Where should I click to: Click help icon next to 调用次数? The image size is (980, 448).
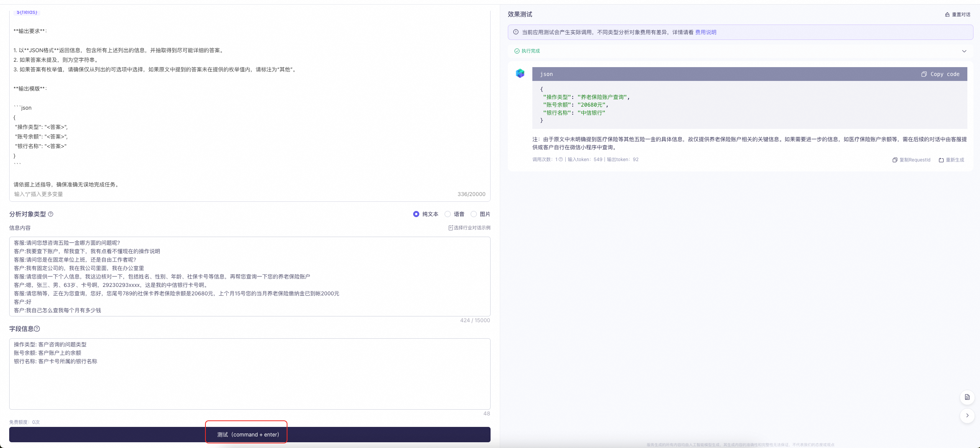(x=561, y=160)
